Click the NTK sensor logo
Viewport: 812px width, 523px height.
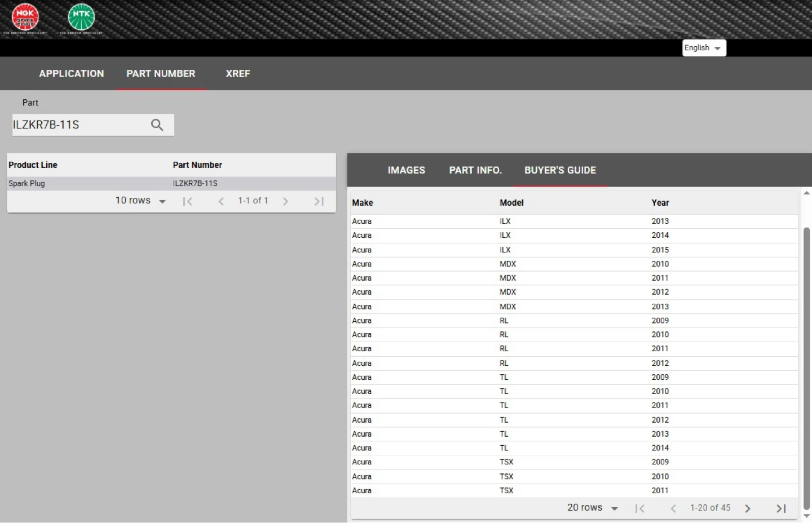(81, 19)
